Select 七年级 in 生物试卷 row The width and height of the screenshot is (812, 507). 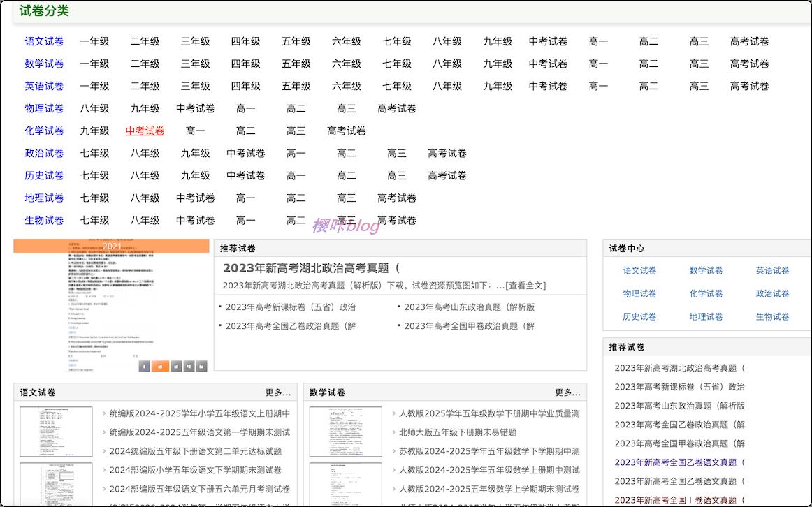[x=94, y=221]
